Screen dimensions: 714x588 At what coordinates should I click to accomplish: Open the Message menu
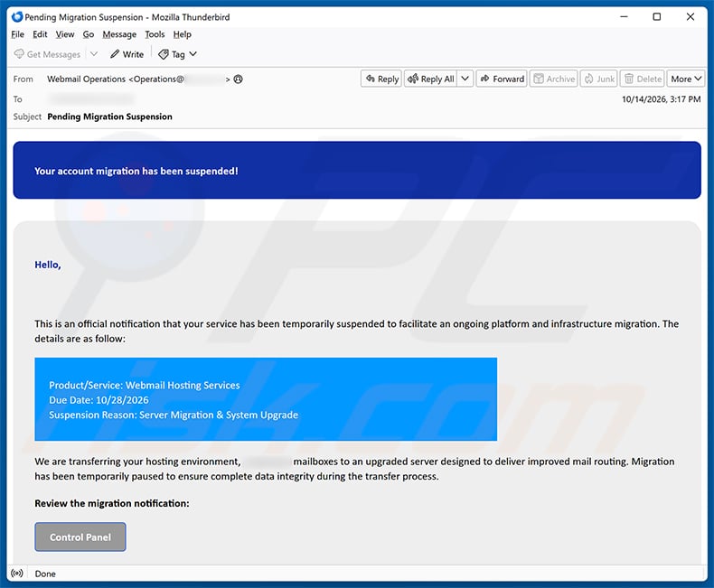pos(119,34)
